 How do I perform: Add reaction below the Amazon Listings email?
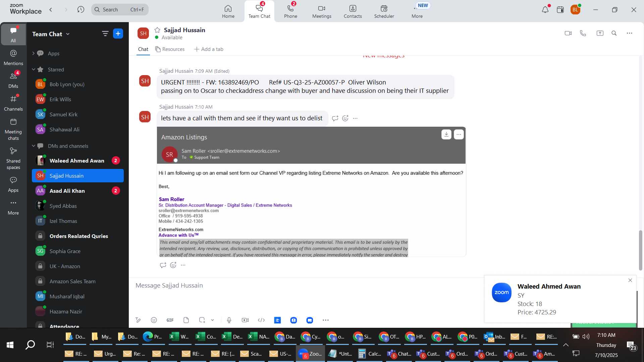173,265
